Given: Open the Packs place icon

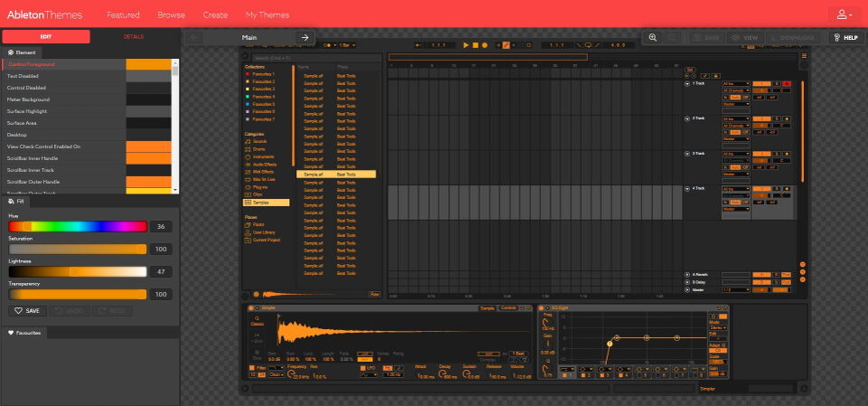Looking at the screenshot, I should coord(248,225).
